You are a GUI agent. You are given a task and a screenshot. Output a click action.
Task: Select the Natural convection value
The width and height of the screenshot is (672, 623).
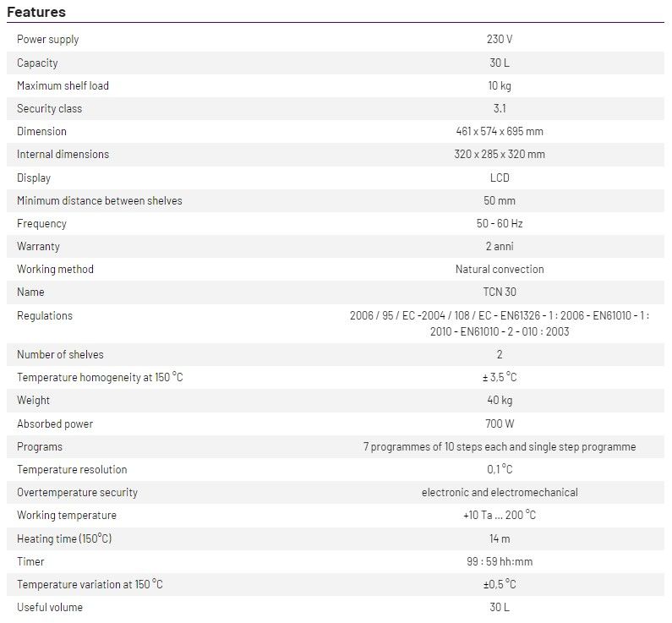pyautogui.click(x=499, y=269)
